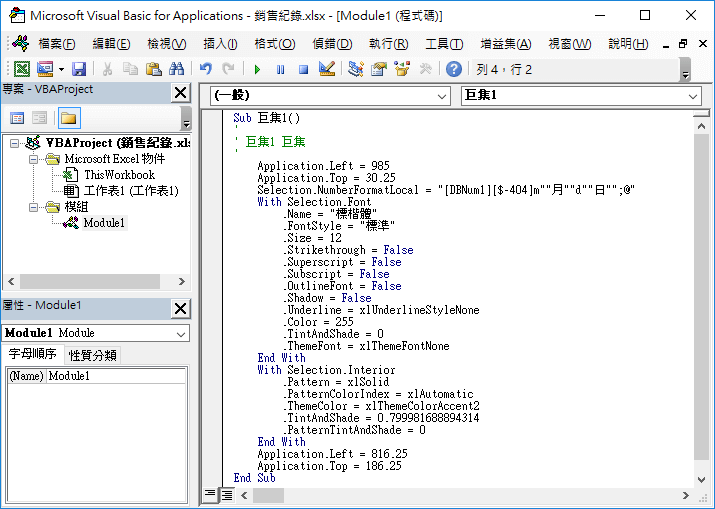The height and width of the screenshot is (509, 715).
Task: Click project tree scroll left arrow
Action: 12,281
